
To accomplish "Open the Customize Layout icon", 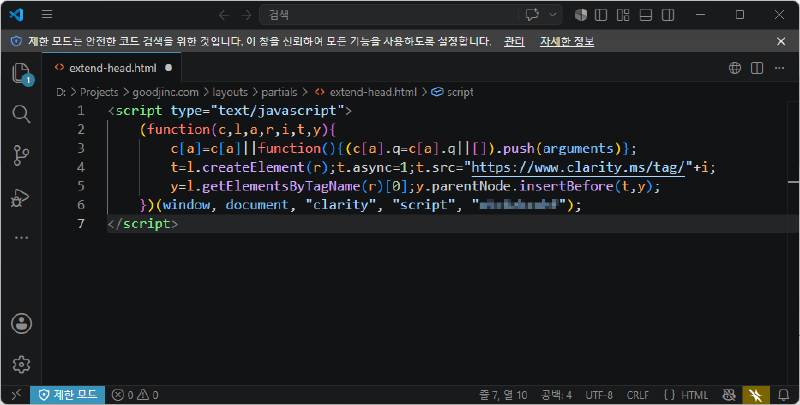I will pyautogui.click(x=623, y=15).
